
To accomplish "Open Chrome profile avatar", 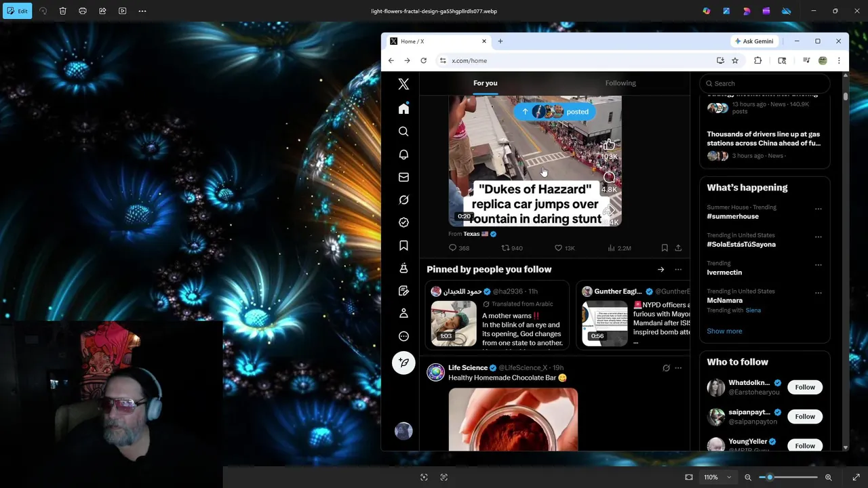I will click(x=823, y=60).
